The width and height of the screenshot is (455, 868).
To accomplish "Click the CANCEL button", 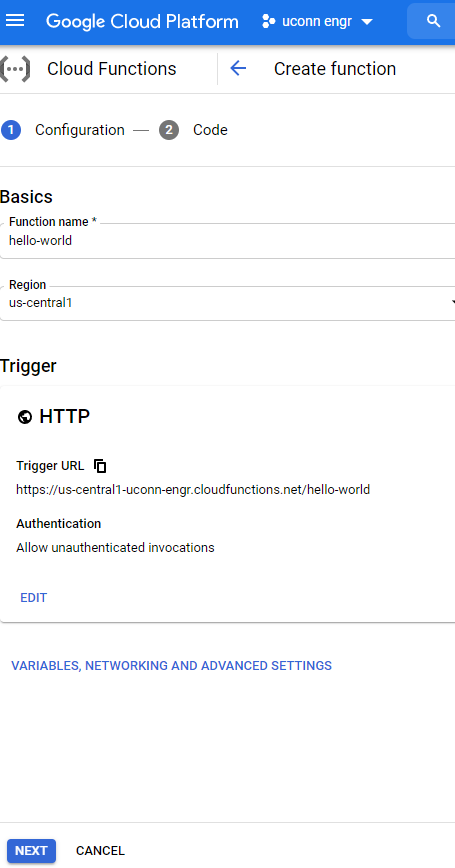I will tap(100, 851).
